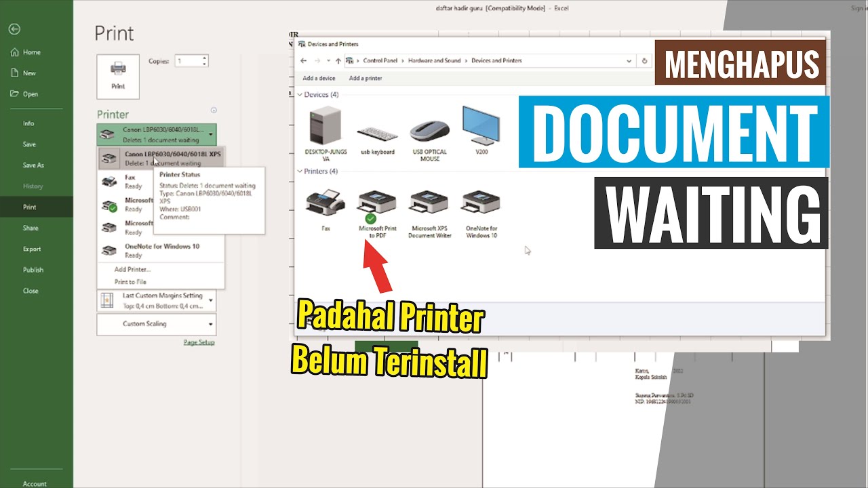Choose OneNote for Windows 10 in printer list
868x488 pixels.
pyautogui.click(x=161, y=251)
